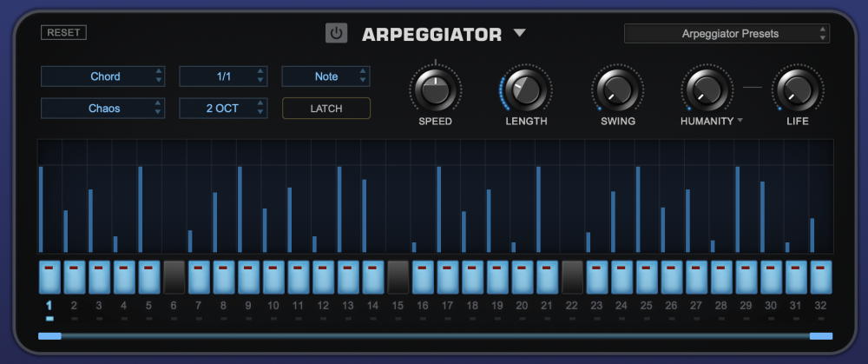
Task: Open the Chord mode dropdown
Action: pyautogui.click(x=103, y=76)
